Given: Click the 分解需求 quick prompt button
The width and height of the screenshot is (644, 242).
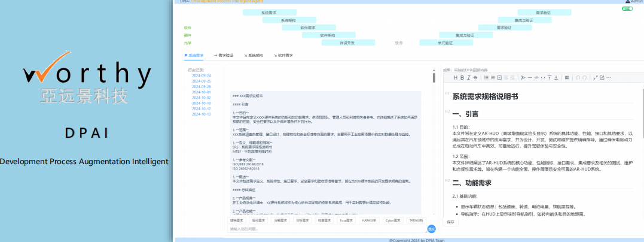Looking at the screenshot, I should 281,220.
